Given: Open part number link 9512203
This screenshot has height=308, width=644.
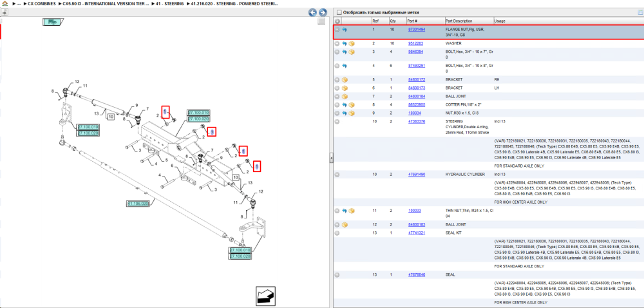Looking at the screenshot, I should pos(415,43).
